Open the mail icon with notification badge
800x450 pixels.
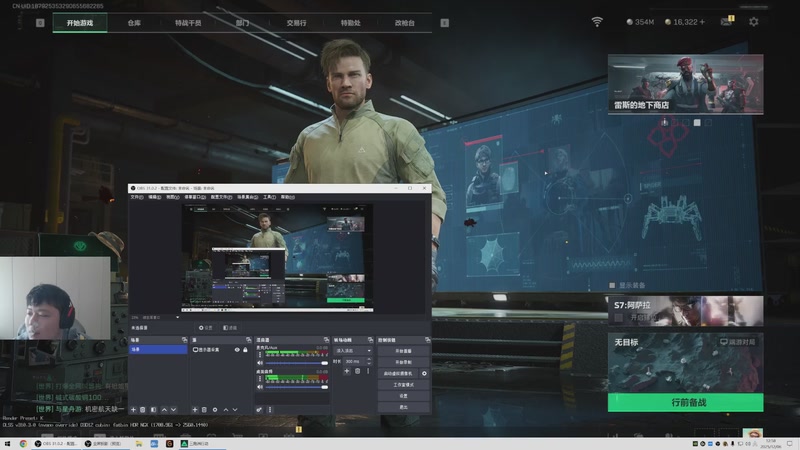727,21
